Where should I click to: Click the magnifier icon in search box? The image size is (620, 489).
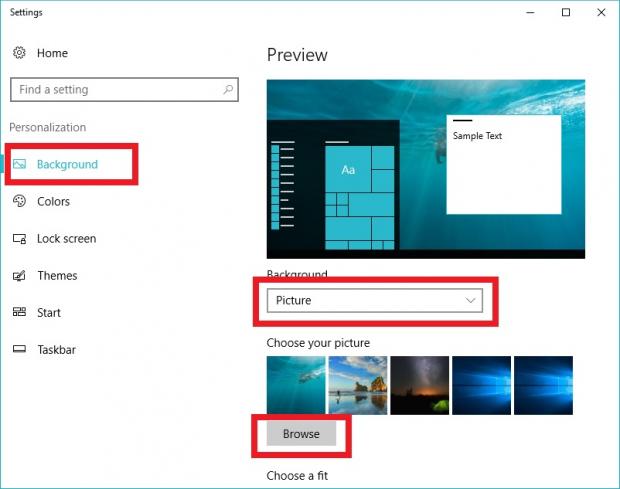[x=228, y=89]
